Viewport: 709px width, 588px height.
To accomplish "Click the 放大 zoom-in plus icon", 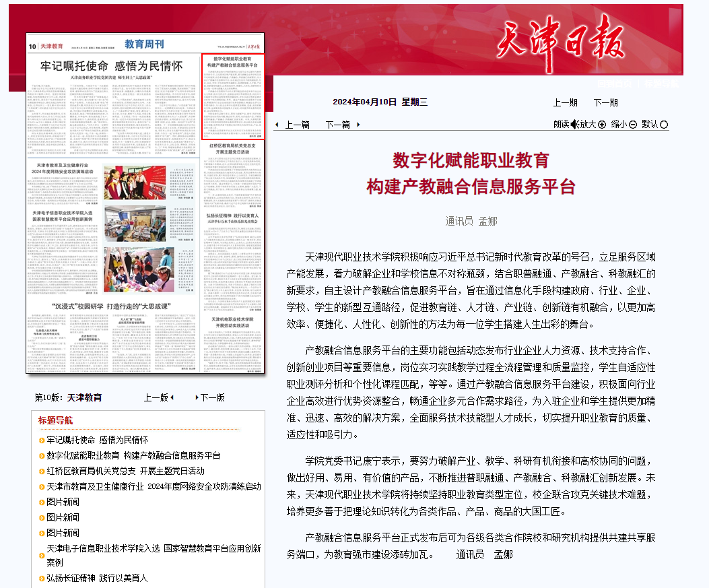I will click(x=602, y=124).
